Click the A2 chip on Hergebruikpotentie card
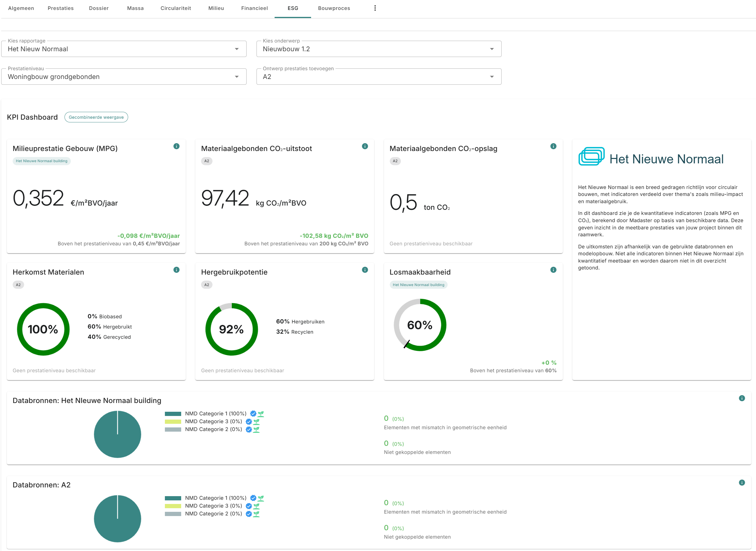The width and height of the screenshot is (756, 551). 207,285
